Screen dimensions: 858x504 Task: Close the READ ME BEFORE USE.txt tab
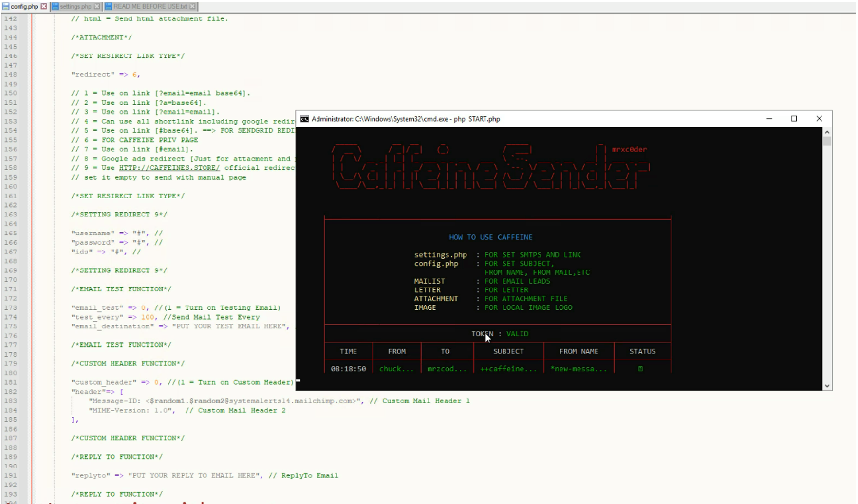coord(193,7)
